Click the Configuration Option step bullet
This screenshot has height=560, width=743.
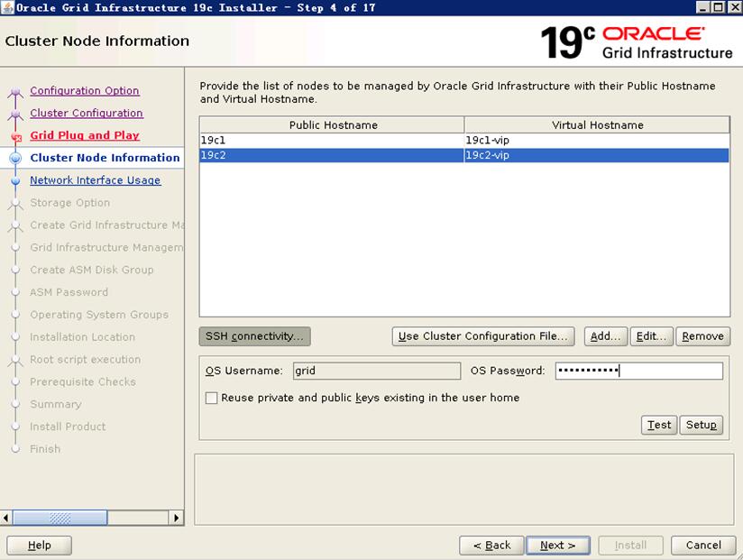(x=15, y=91)
